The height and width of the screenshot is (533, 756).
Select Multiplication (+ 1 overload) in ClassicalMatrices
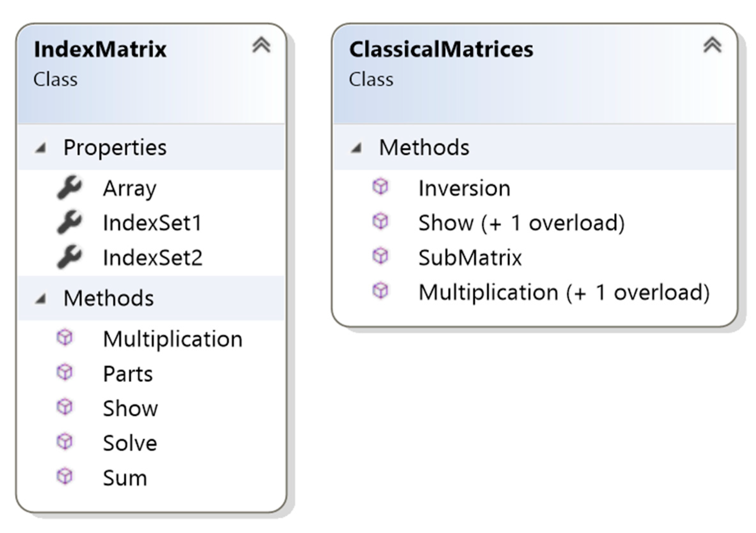pos(564,293)
